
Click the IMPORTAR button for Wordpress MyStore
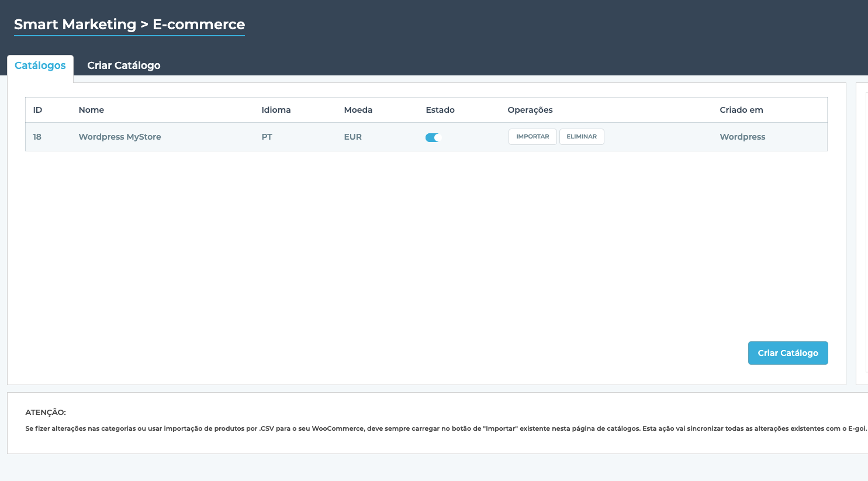tap(532, 137)
